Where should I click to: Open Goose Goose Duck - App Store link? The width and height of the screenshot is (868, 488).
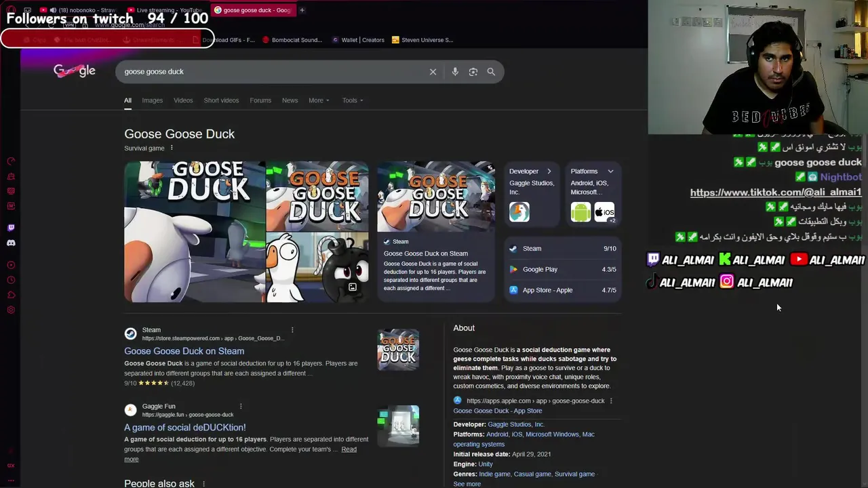(x=497, y=411)
